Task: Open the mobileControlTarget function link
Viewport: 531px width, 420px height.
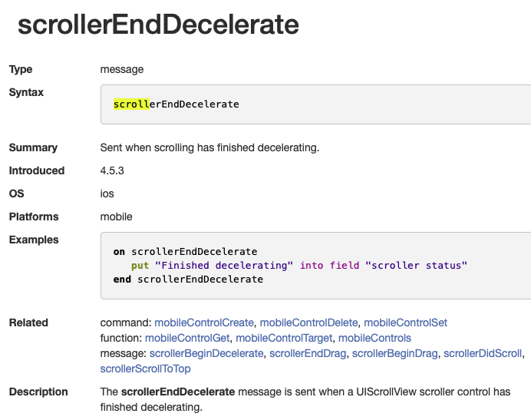Action: click(283, 338)
